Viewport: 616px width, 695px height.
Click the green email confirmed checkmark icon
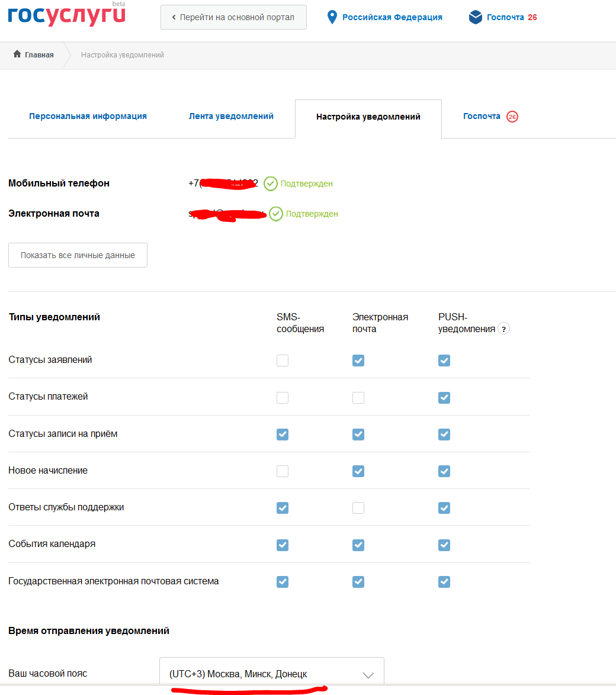276,214
